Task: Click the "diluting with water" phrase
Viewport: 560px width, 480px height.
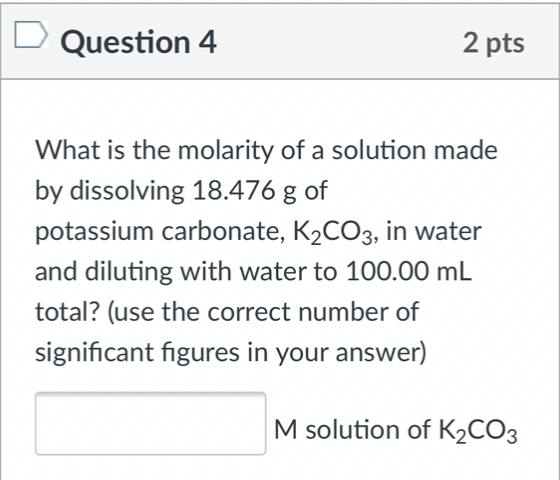Action: point(196,271)
